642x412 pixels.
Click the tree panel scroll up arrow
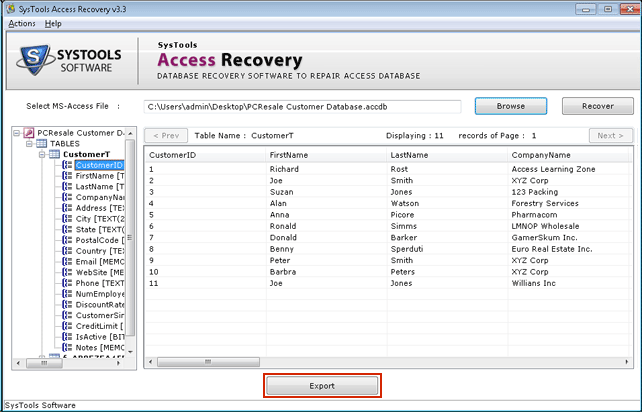pos(130,134)
